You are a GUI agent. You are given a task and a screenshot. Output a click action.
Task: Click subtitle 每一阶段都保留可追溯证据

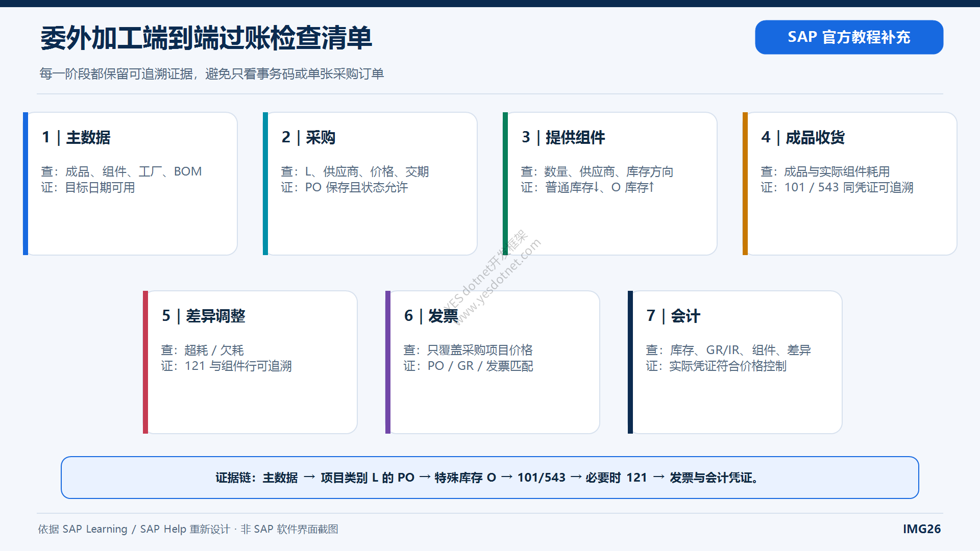(x=116, y=74)
